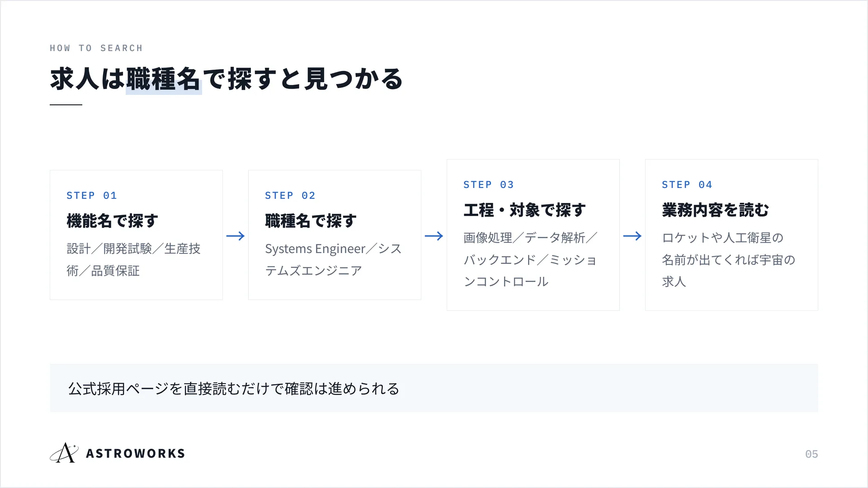Click the STEP 04 label

pyautogui.click(x=687, y=185)
